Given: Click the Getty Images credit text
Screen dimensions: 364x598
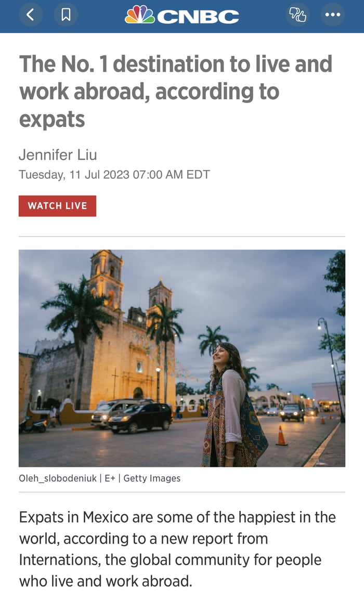Looking at the screenshot, I should pos(152,478).
